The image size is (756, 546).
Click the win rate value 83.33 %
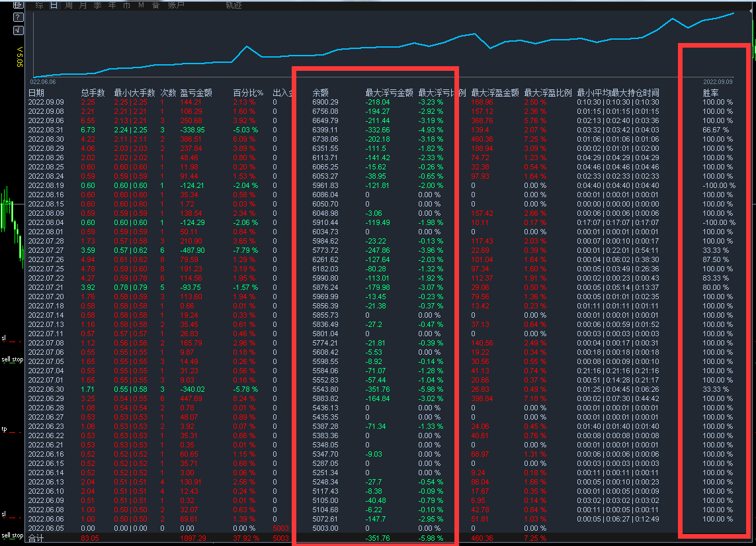click(716, 279)
